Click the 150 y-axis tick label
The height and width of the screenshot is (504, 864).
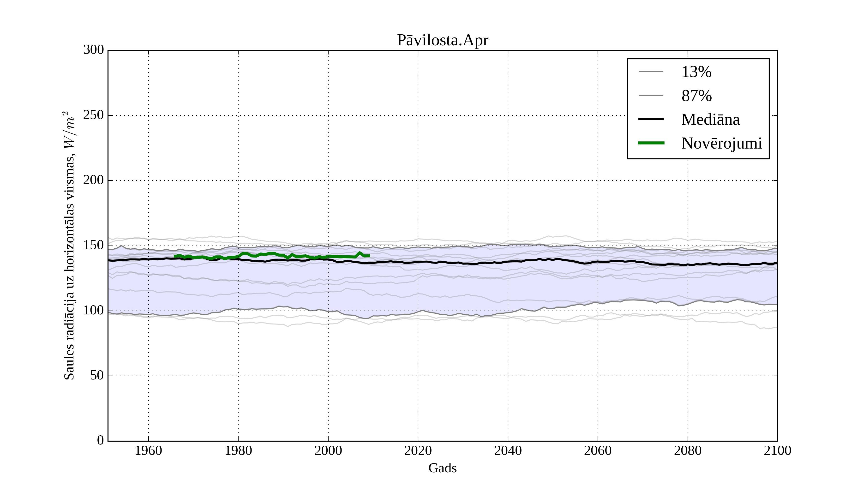tap(94, 245)
